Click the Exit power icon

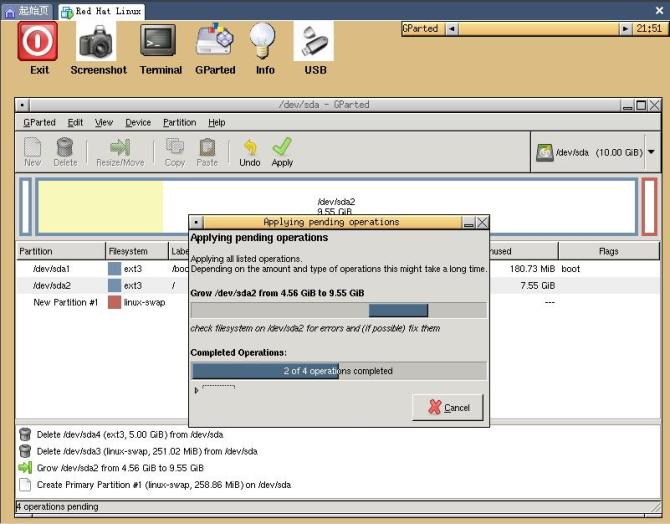click(38, 41)
